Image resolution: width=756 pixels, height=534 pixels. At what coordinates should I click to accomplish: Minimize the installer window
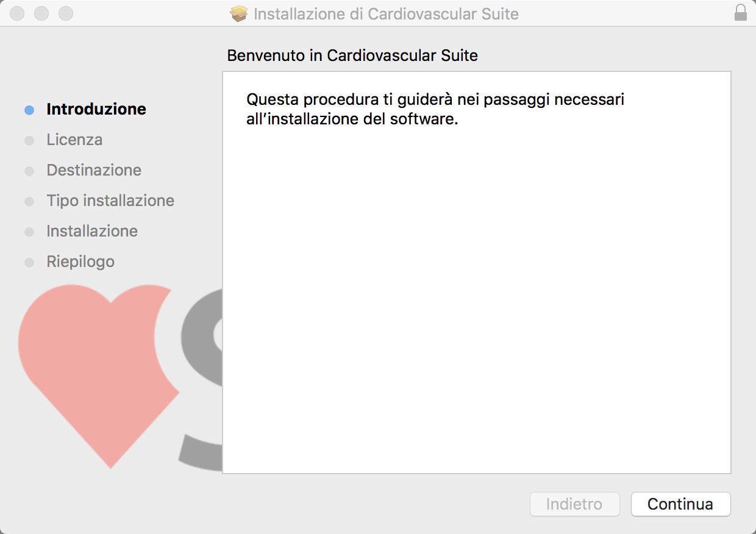coord(41,13)
